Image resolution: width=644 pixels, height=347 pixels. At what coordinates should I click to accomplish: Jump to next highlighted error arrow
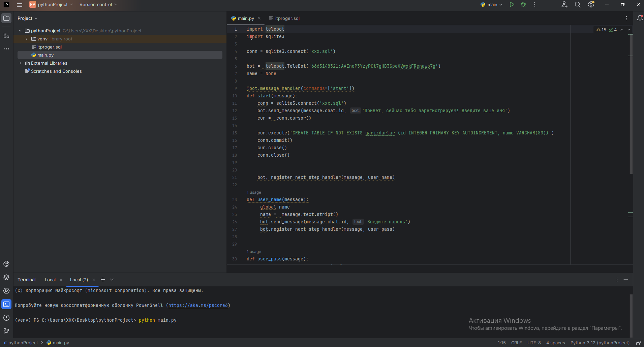[629, 30]
